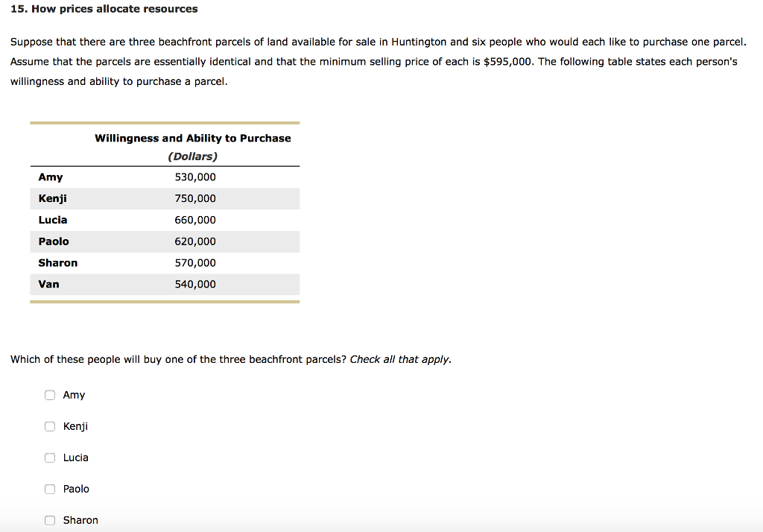Mark the Sharon checkbox
This screenshot has height=532, width=763.
50,520
